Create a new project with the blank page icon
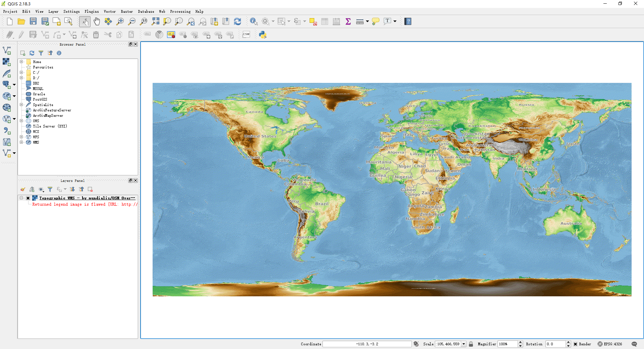 pyautogui.click(x=9, y=21)
